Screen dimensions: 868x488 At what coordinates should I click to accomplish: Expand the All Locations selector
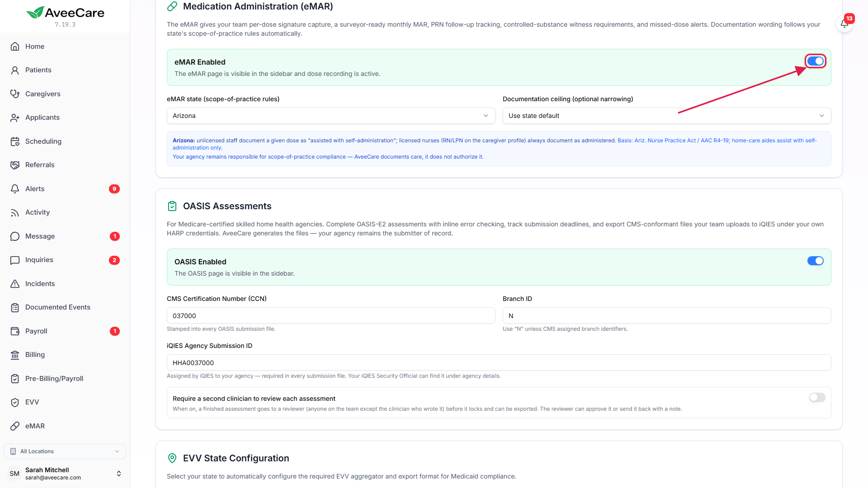tap(65, 451)
